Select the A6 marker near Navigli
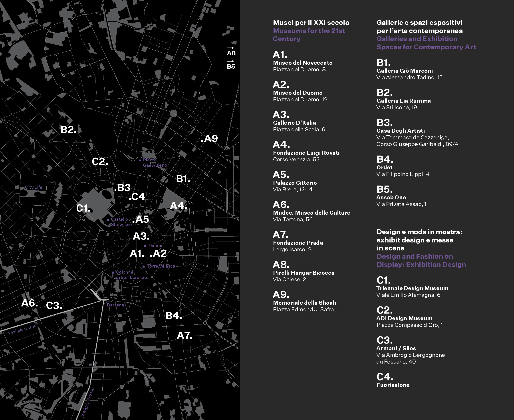The image size is (514, 420). coord(29,303)
